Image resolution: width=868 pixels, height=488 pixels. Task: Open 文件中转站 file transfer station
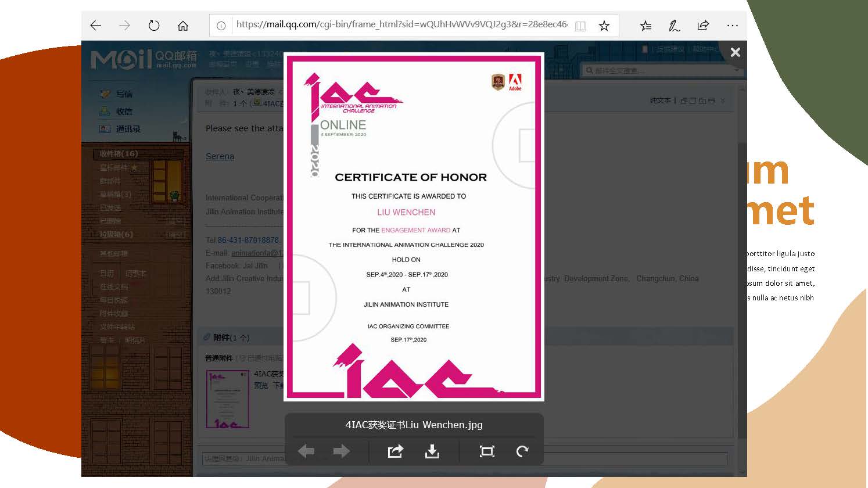point(117,327)
